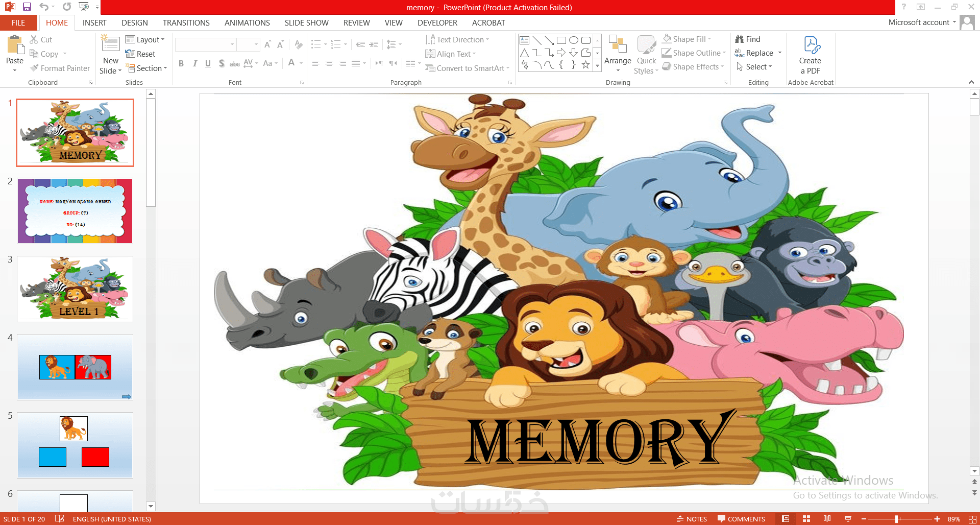Adjust the zoom slider handle
This screenshot has height=525, width=980.
pyautogui.click(x=897, y=519)
